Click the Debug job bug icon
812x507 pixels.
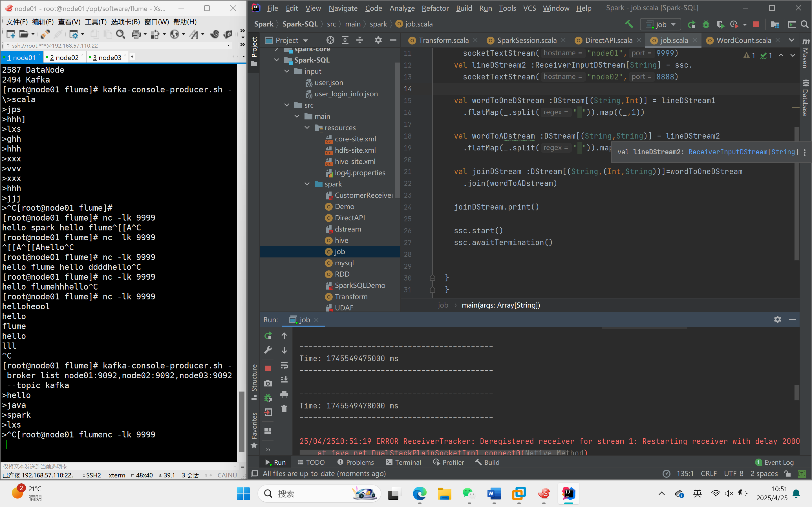pos(706,24)
